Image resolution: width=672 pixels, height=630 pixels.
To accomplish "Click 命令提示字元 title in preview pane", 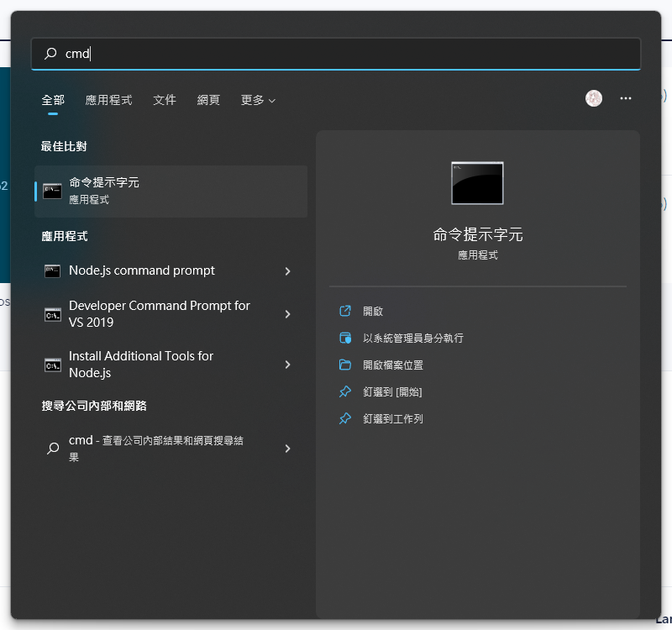I will coord(477,234).
